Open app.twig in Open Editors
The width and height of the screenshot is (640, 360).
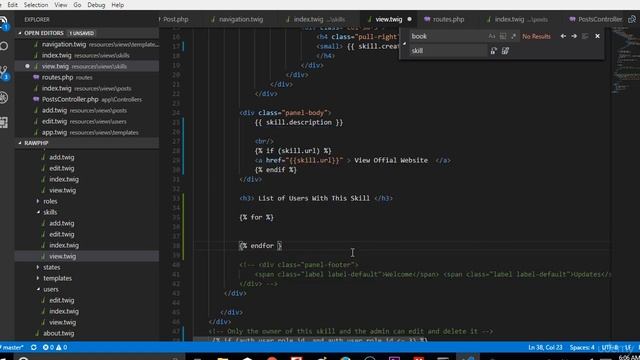87,132
